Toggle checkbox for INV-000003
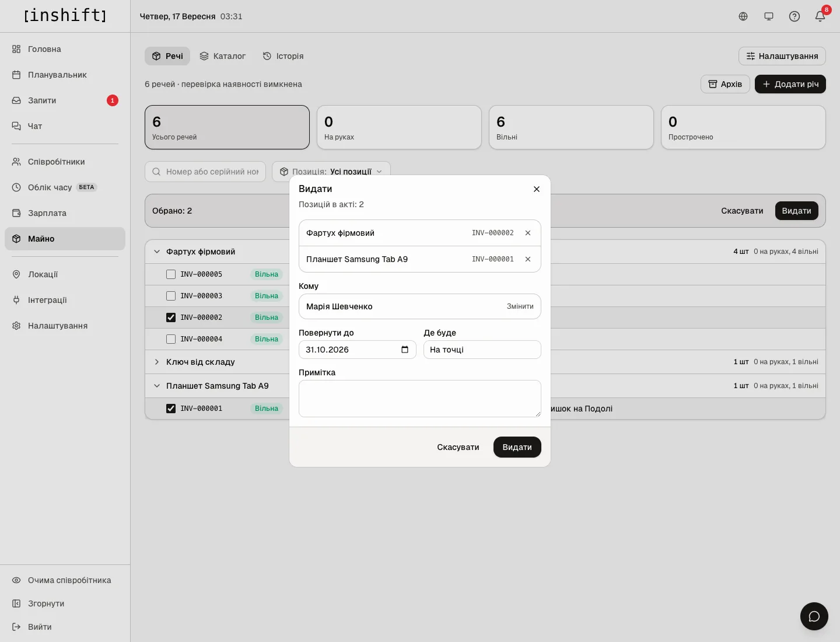840x642 pixels. [x=171, y=296]
